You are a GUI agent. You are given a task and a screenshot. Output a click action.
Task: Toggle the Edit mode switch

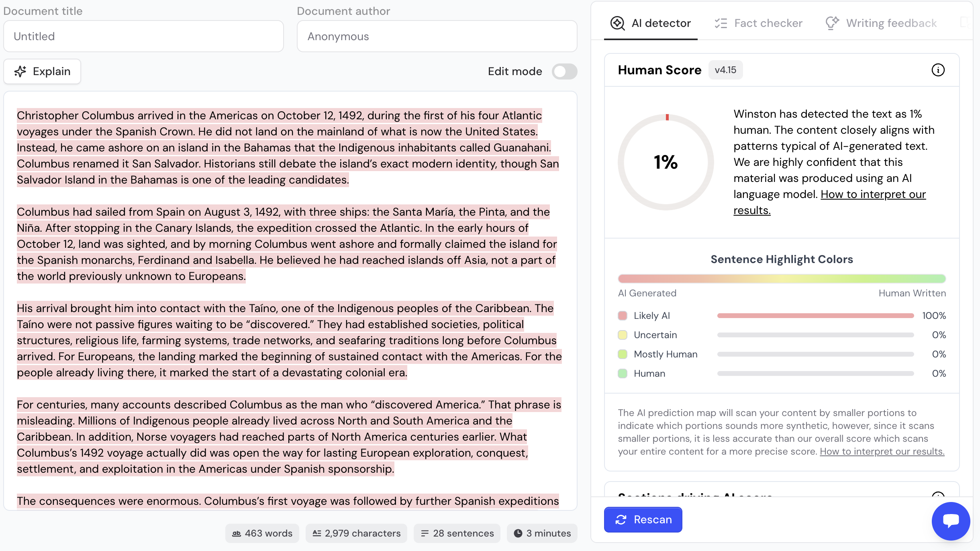pos(564,71)
